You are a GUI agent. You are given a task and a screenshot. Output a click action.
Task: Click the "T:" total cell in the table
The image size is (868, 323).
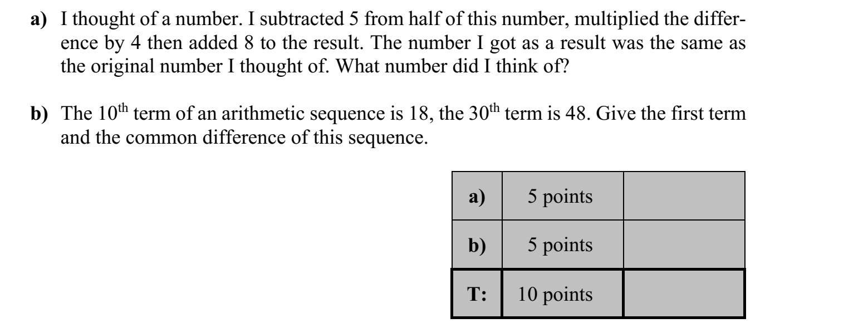477,292
